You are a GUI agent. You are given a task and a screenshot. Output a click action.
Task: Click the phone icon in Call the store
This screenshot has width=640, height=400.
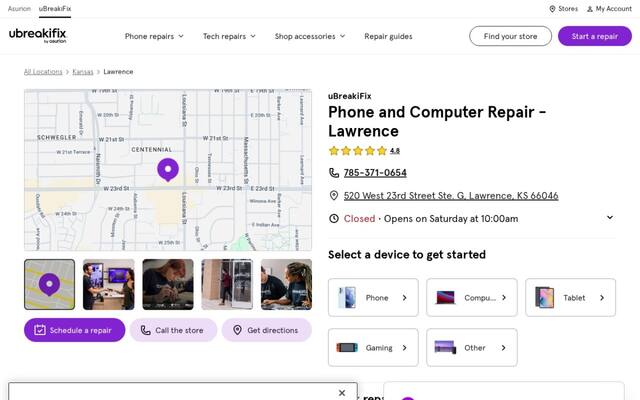click(x=145, y=330)
